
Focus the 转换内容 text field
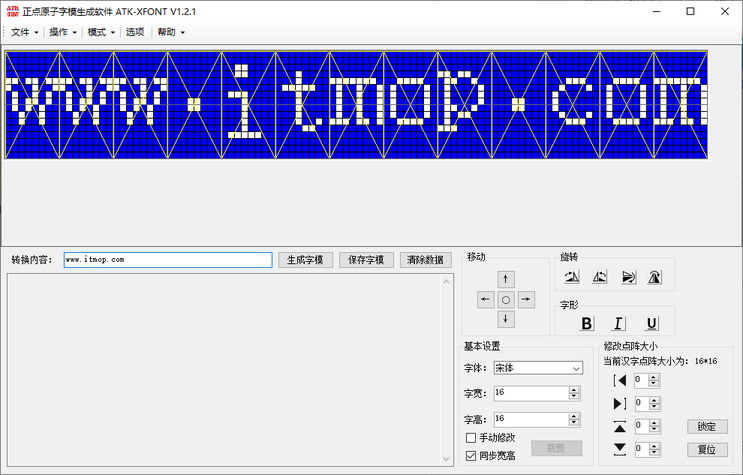coord(168,260)
